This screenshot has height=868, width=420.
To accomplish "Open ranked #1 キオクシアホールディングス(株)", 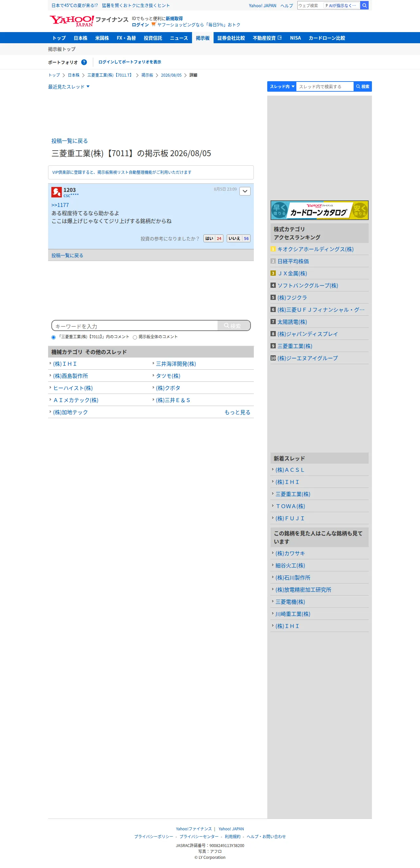I will click(x=315, y=249).
